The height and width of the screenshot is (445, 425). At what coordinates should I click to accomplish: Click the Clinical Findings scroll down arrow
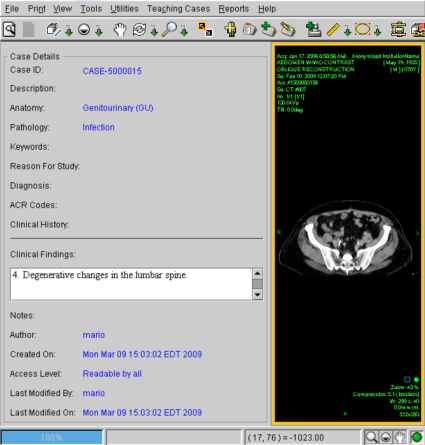(x=257, y=295)
